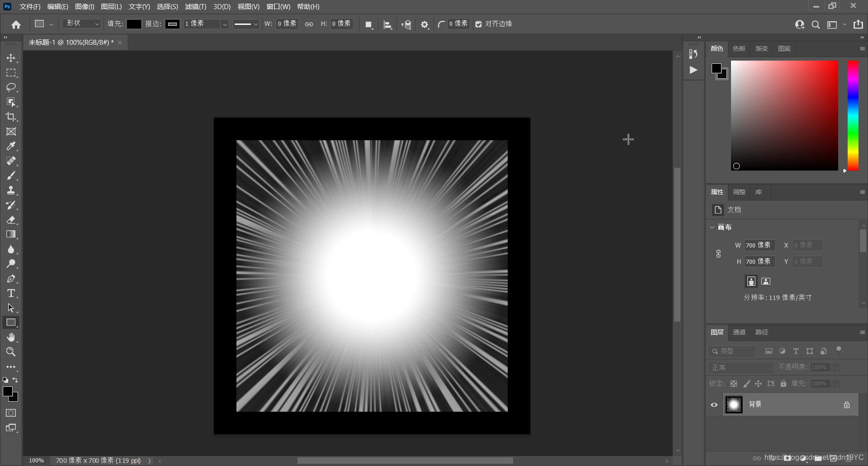Select the Horizontal Type tool

coord(11,293)
